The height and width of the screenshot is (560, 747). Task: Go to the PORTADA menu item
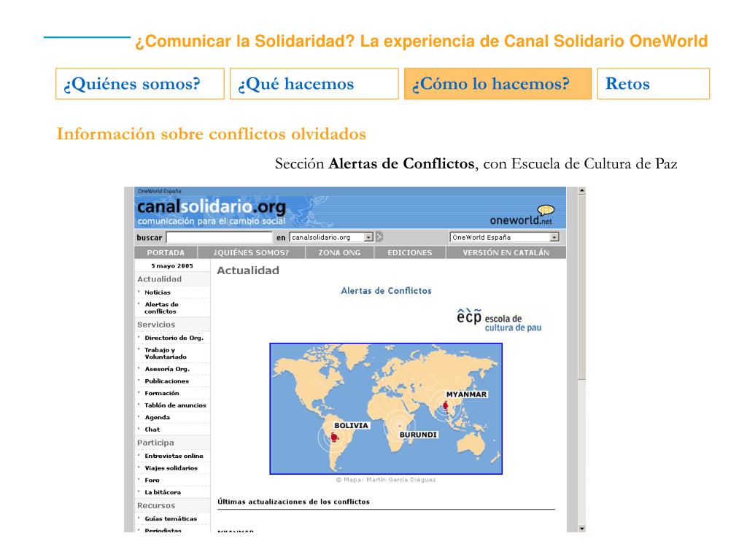166,253
